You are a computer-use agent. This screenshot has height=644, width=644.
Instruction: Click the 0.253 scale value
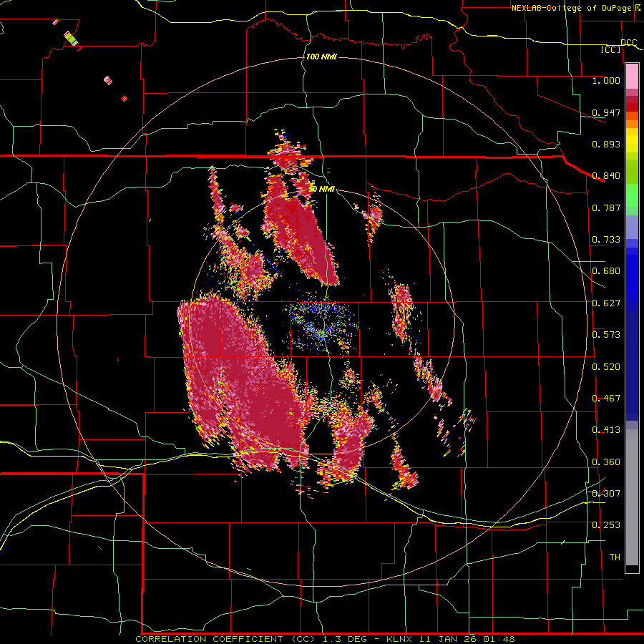(x=606, y=525)
